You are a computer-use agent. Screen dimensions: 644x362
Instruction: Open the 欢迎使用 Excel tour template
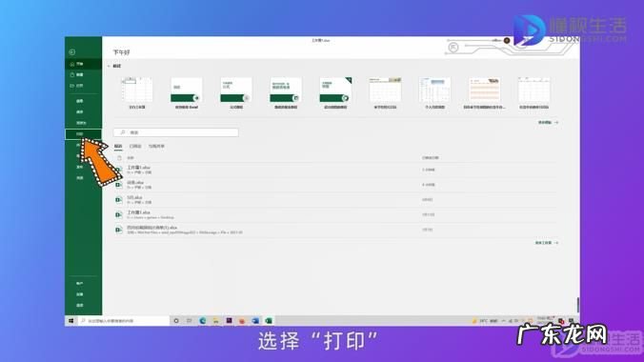click(187, 92)
